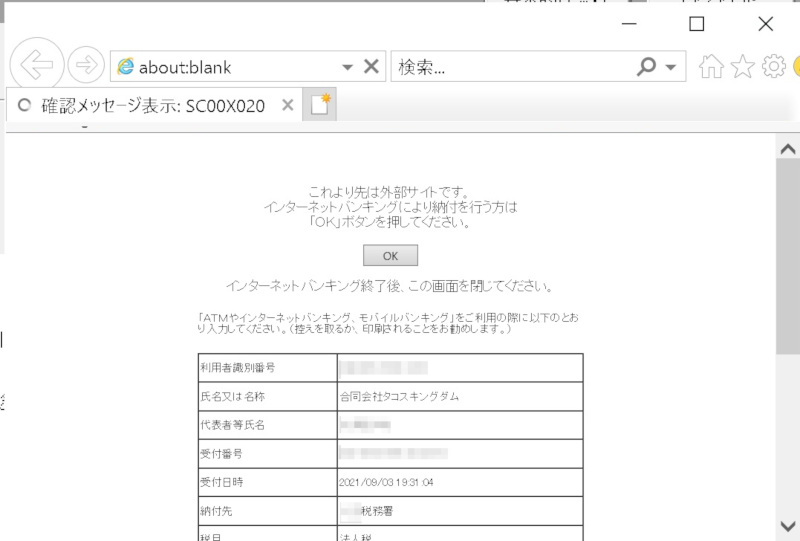The image size is (800, 541).
Task: Select the 2021/09/03 19:31:04 timestamp value
Action: click(386, 482)
